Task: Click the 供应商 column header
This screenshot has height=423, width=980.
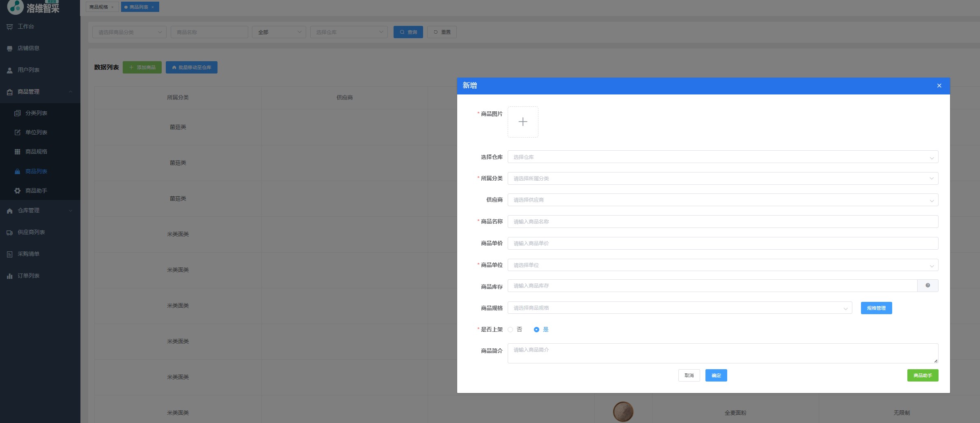Action: click(x=344, y=97)
